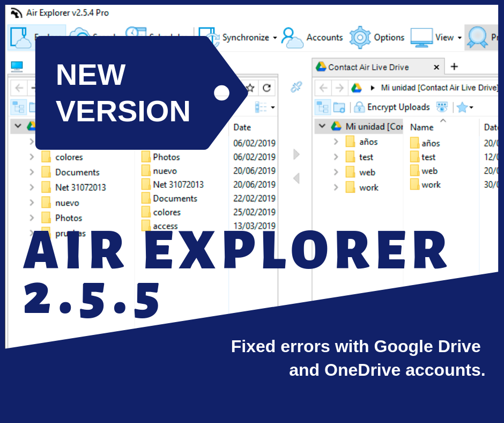Collapse the Mi unidad tree node in right pane
The image size is (504, 423).
click(322, 126)
